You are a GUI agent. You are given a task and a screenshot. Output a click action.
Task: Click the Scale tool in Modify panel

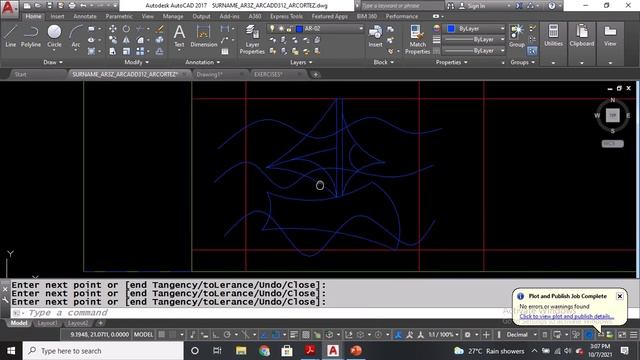[x=127, y=51]
